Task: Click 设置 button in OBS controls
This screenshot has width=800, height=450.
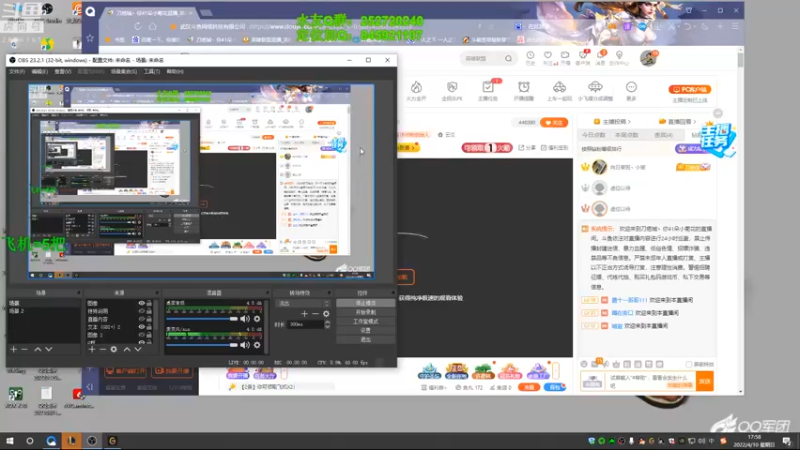Action: coord(365,331)
